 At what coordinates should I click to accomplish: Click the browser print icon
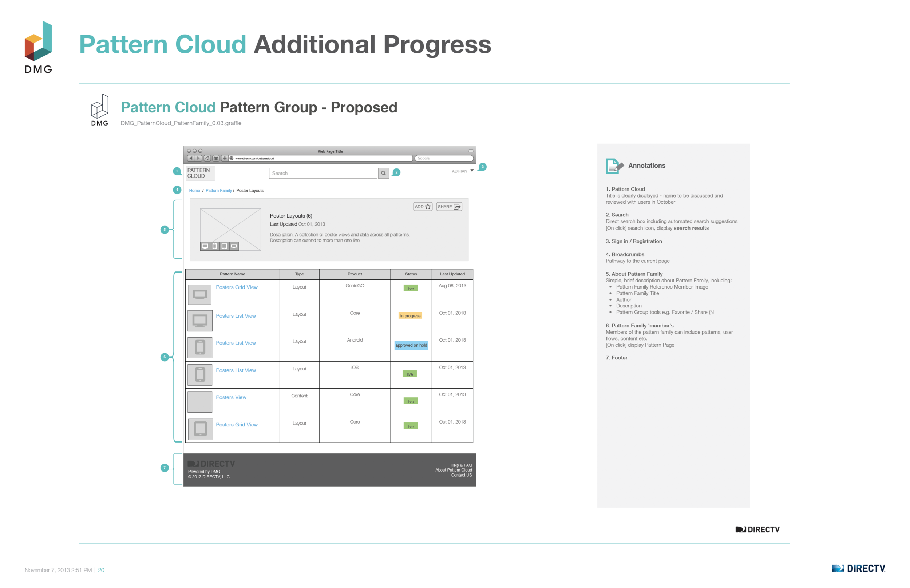pyautogui.click(x=216, y=158)
